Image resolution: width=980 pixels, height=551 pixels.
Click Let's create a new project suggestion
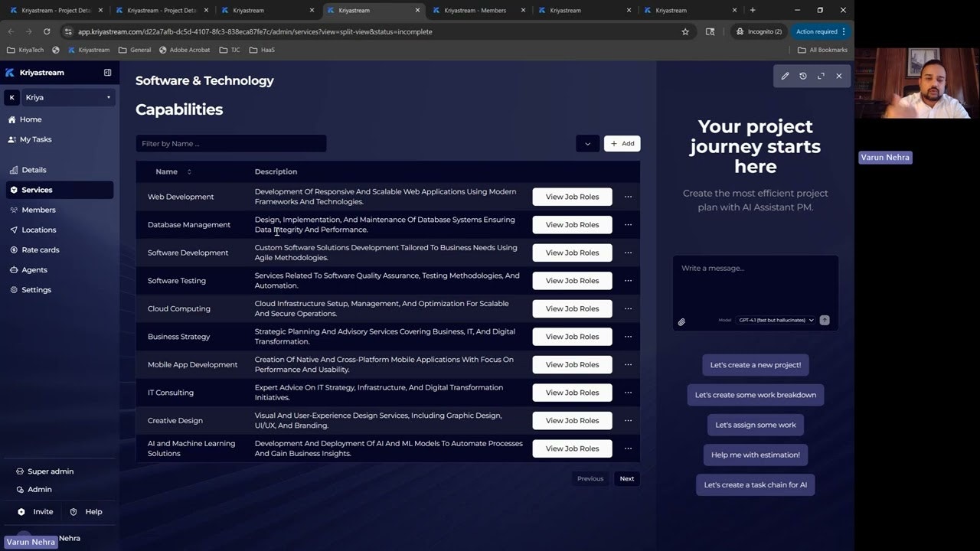(x=756, y=365)
